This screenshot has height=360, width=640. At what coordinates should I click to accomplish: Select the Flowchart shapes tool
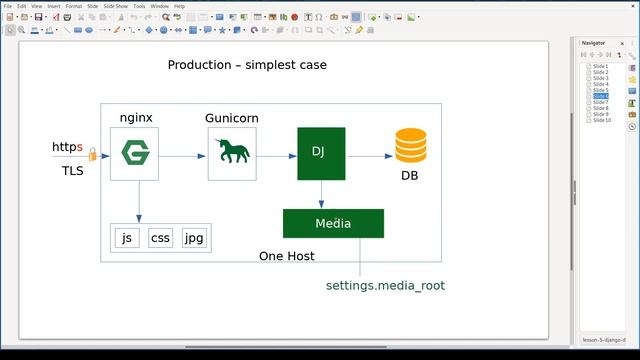pyautogui.click(x=193, y=30)
